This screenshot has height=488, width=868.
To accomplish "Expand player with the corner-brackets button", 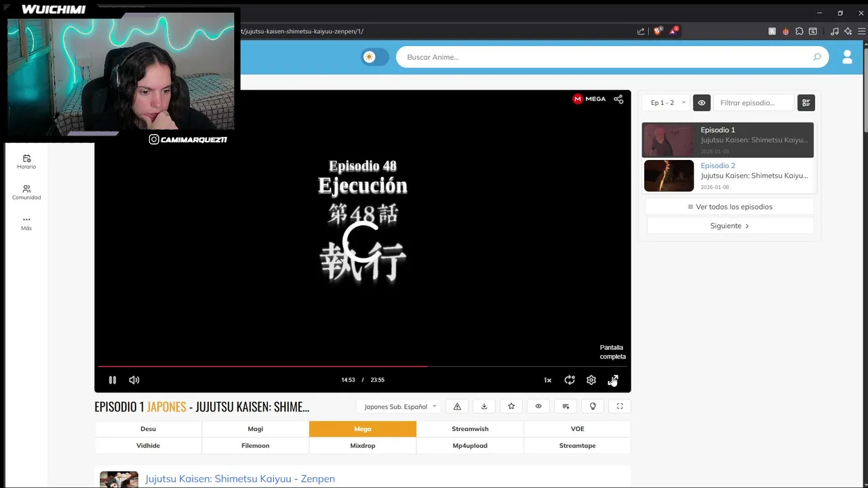I will (620, 407).
